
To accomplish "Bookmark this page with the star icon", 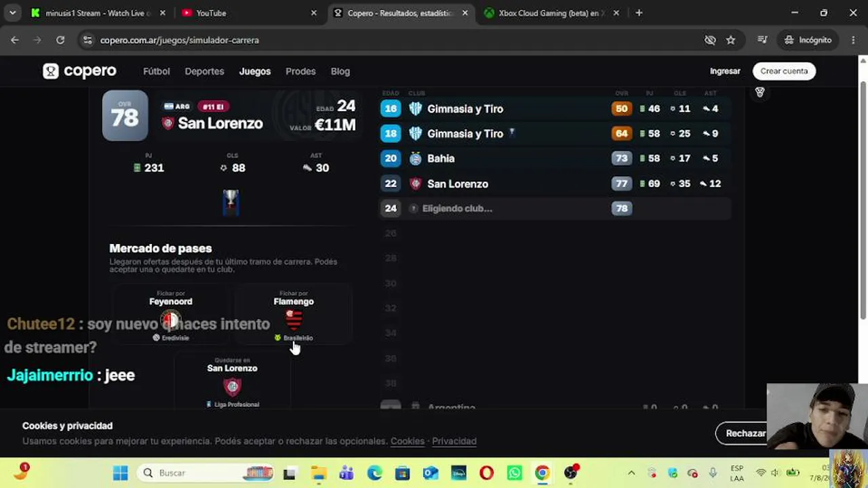I will coord(730,40).
